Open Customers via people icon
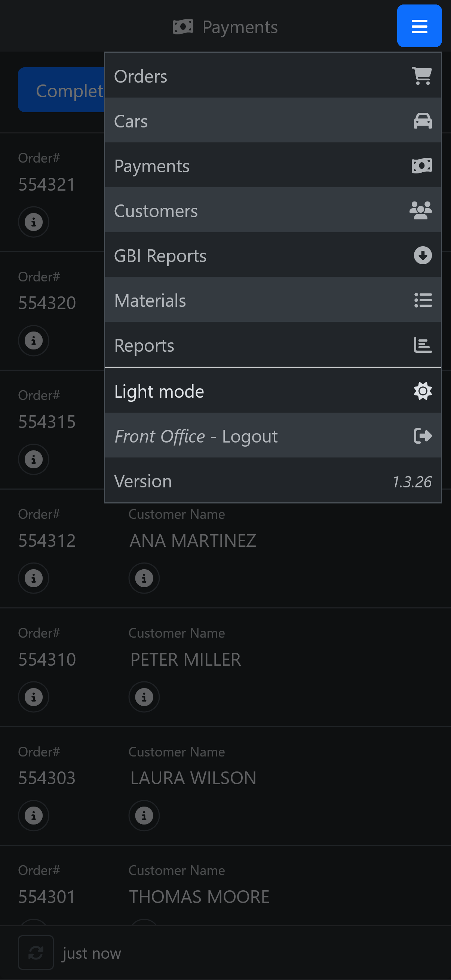This screenshot has width=451, height=980. 421,210
